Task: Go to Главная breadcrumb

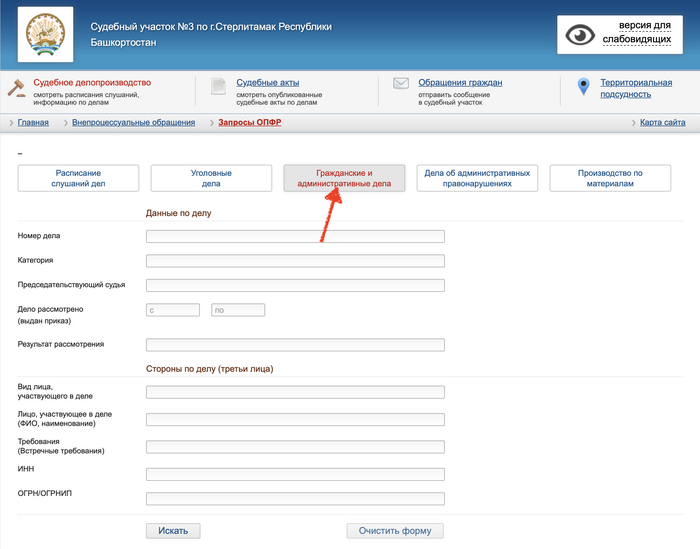Action: tap(33, 122)
